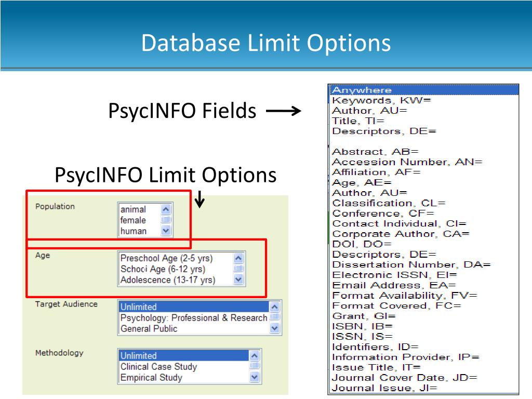
Task: Choose 'Age, AE=' field
Action: [362, 182]
